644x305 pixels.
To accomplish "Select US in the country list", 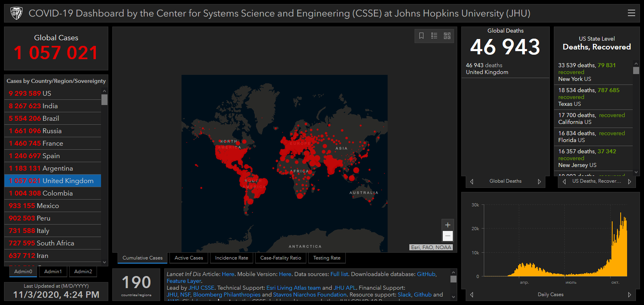I will click(x=53, y=93).
